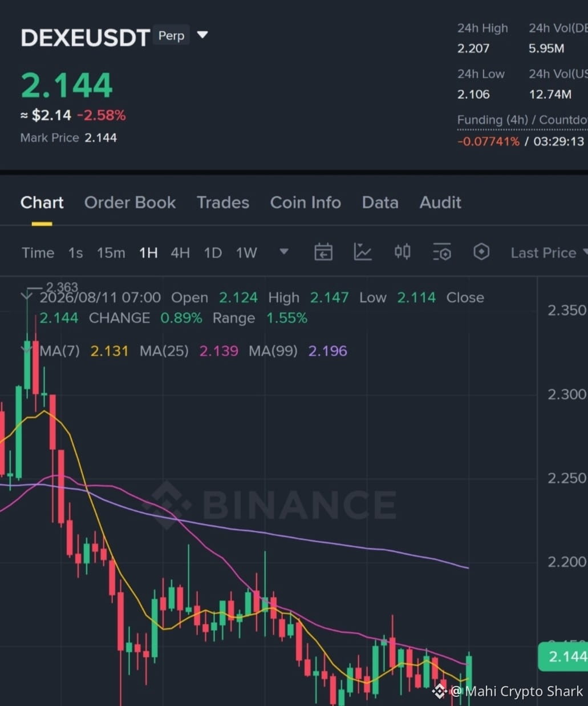Open the hexagon chart preferences icon
Viewport: 588px width, 706px height.
(481, 252)
